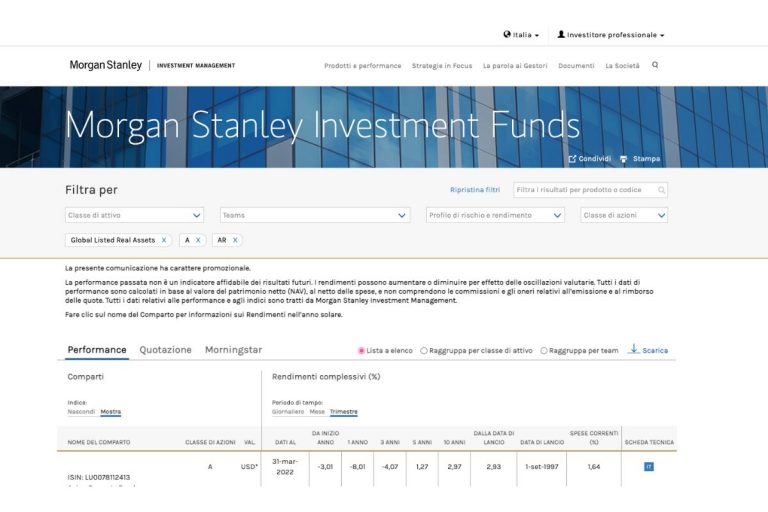Screen dimensions: 768x512
Task: Select Raggruppa per team radio button
Action: 544,351
